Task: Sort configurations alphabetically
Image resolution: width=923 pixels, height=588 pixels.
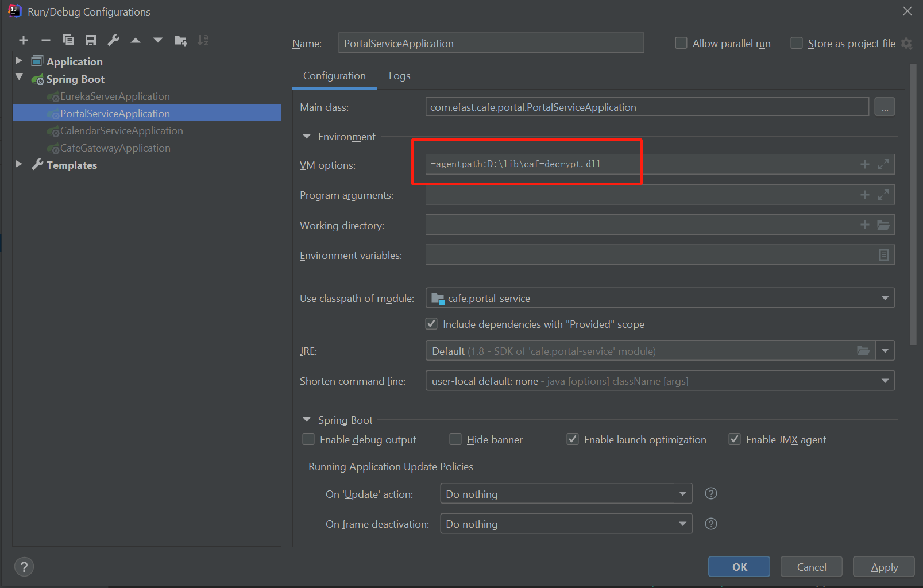Action: (203, 40)
